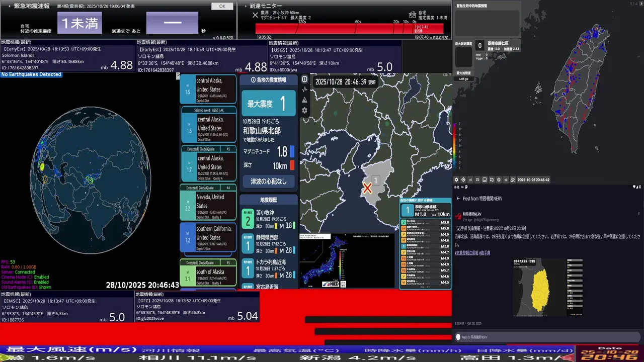
Task: Click the 地震履歴 header
Action: [269, 200]
